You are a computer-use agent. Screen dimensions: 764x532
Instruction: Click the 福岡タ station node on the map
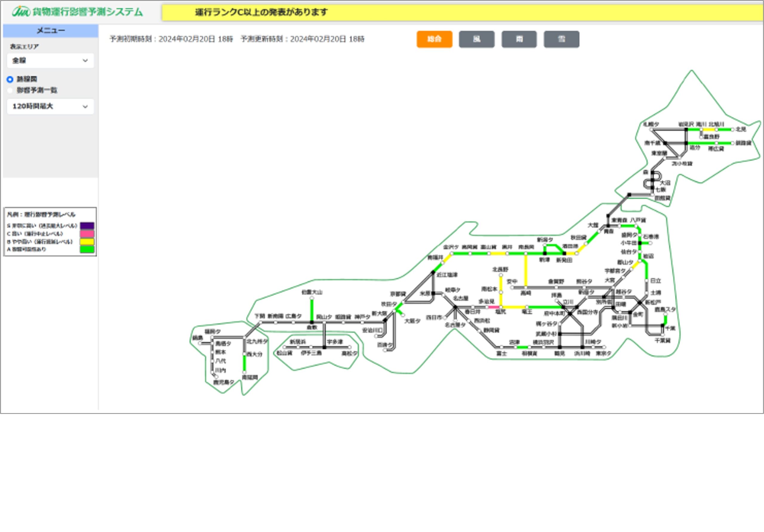212,337
